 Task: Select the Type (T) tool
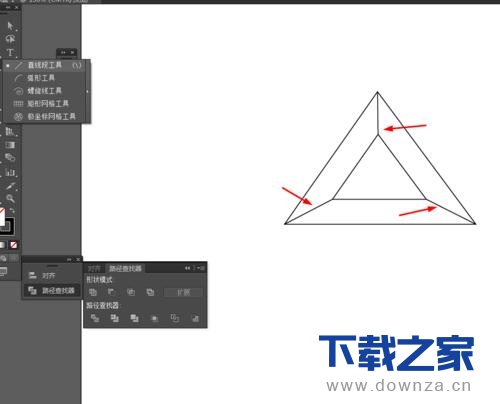pyautogui.click(x=10, y=52)
